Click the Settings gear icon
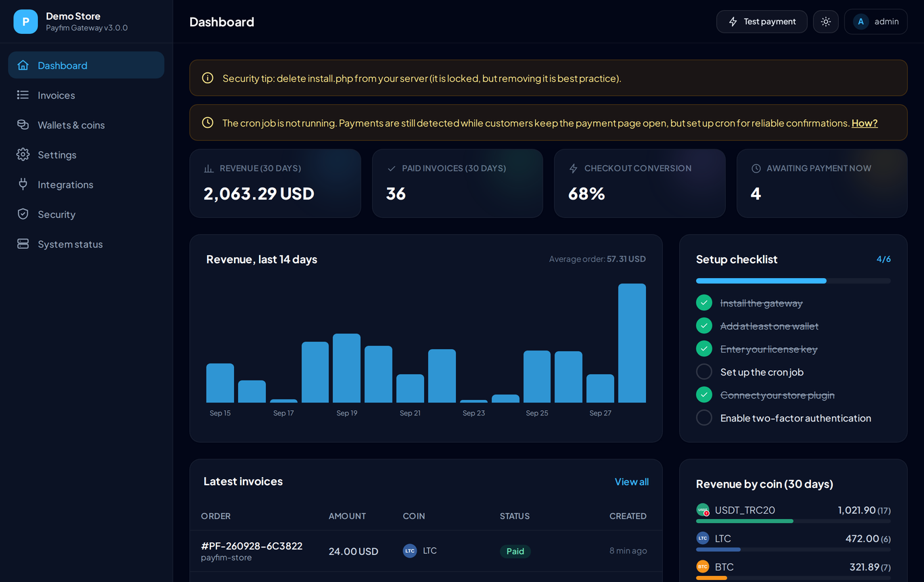 23,154
